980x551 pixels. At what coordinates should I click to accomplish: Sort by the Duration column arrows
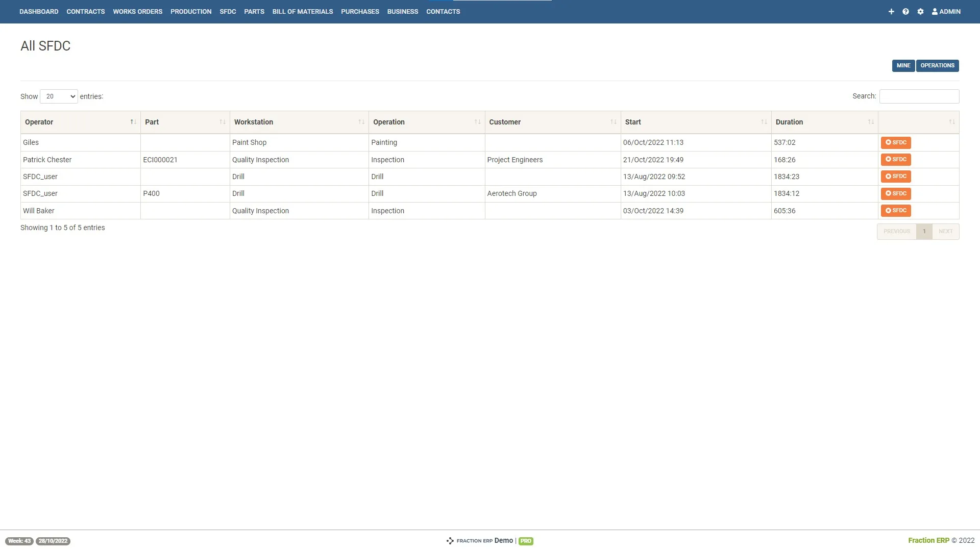click(x=871, y=122)
